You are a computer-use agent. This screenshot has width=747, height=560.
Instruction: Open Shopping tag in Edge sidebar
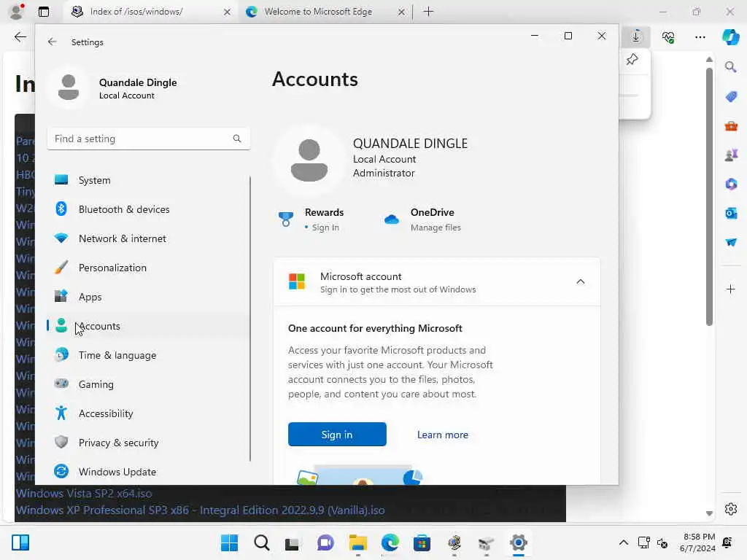pyautogui.click(x=731, y=97)
